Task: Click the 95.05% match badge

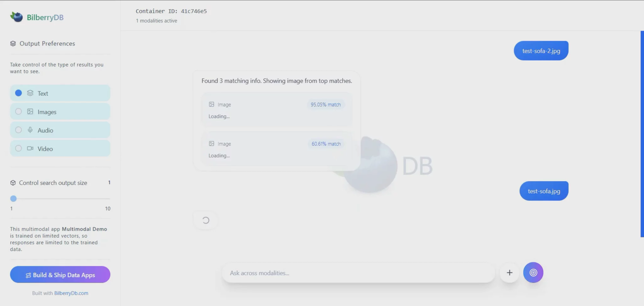Action: click(x=325, y=105)
